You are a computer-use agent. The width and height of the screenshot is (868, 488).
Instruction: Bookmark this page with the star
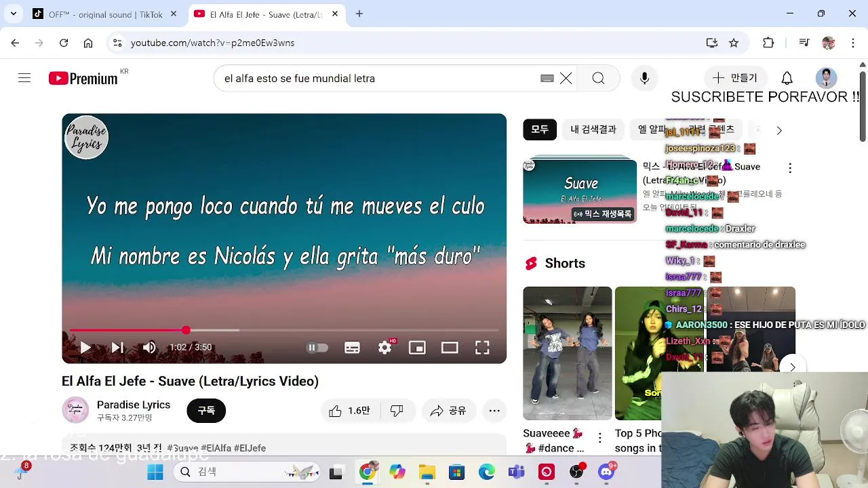(x=734, y=43)
